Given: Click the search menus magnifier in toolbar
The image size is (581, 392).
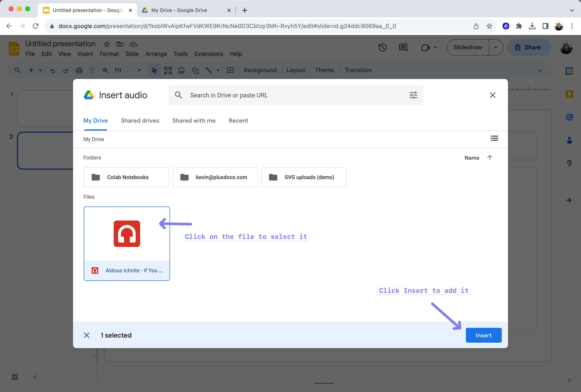Looking at the screenshot, I should (x=18, y=70).
